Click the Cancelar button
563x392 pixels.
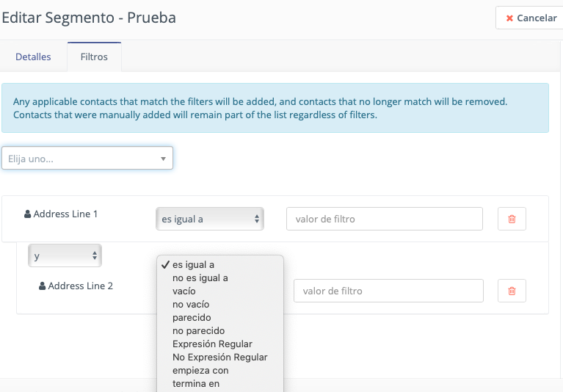point(530,18)
